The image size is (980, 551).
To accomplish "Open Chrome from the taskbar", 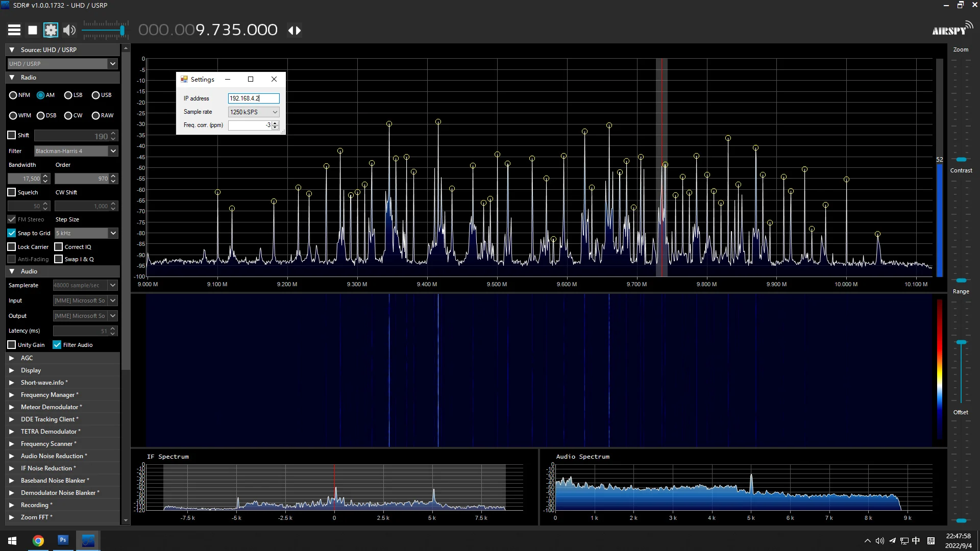I will click(x=38, y=540).
